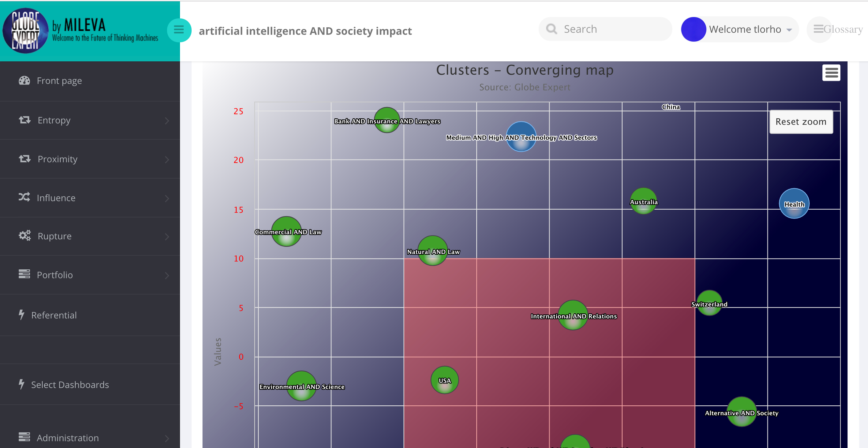The height and width of the screenshot is (448, 868).
Task: Open Select Dashboards menu item
Action: (70, 385)
